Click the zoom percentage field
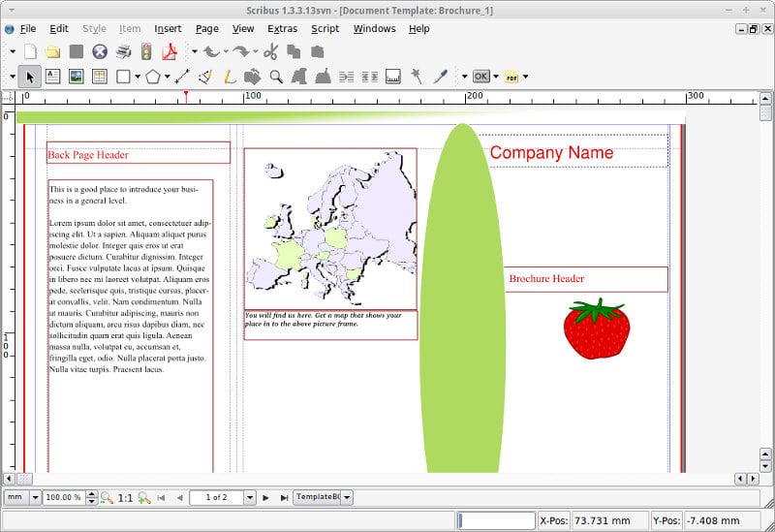This screenshot has width=775, height=532. pyautogui.click(x=64, y=497)
